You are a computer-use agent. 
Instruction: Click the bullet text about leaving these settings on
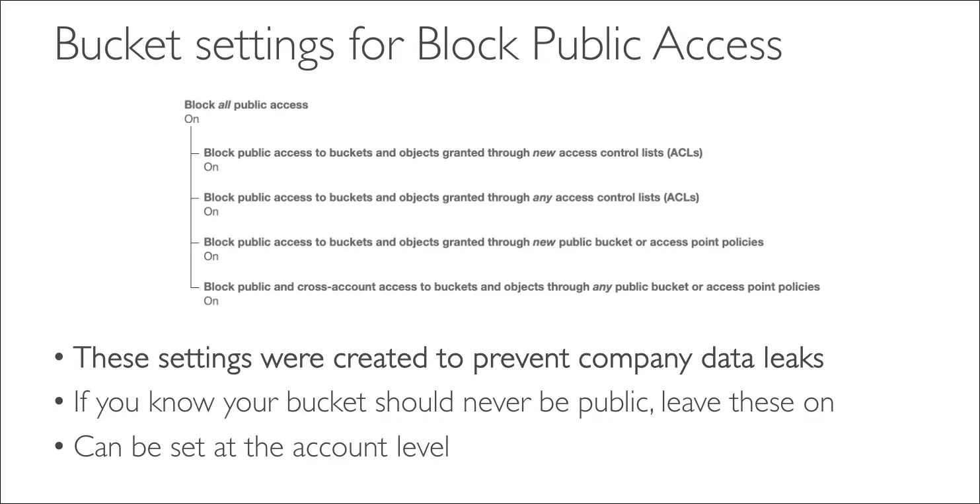click(453, 402)
